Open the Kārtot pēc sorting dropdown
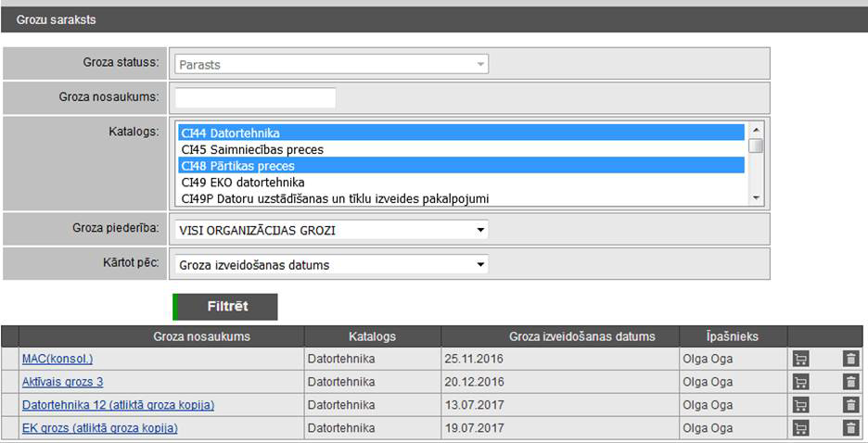The image size is (868, 443). tap(331, 265)
